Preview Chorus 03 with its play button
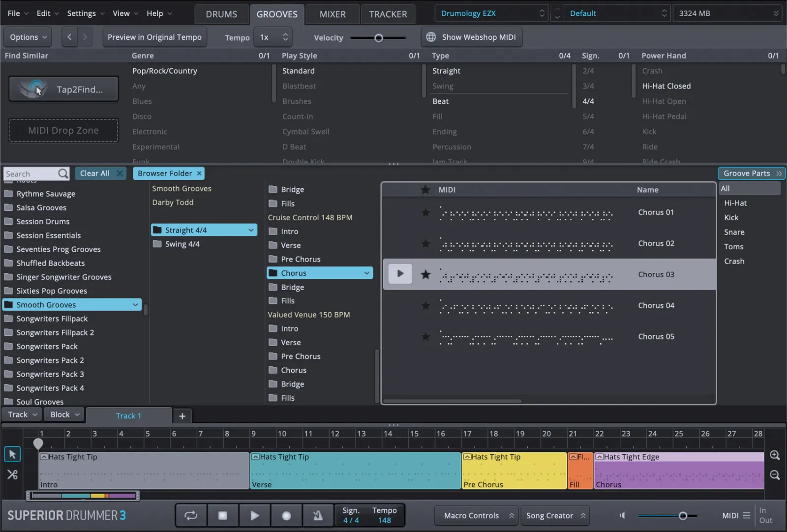This screenshot has width=787, height=532. point(400,274)
